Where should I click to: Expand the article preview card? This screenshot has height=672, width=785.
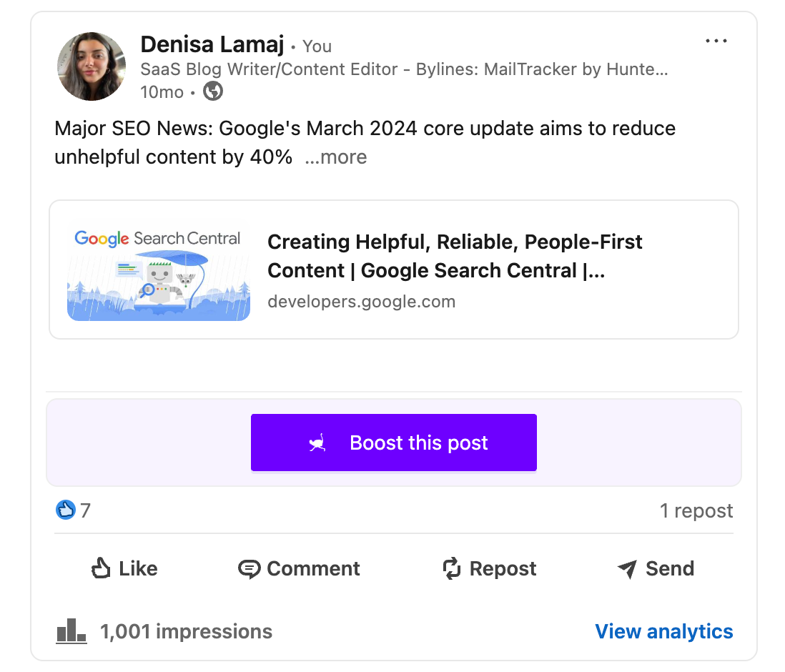[393, 270]
